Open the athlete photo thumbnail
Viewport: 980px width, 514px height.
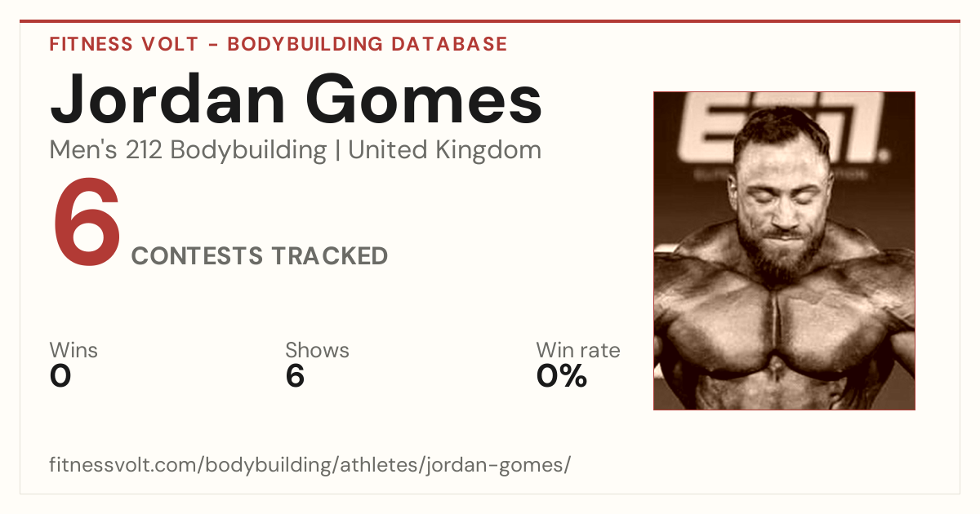(784, 250)
